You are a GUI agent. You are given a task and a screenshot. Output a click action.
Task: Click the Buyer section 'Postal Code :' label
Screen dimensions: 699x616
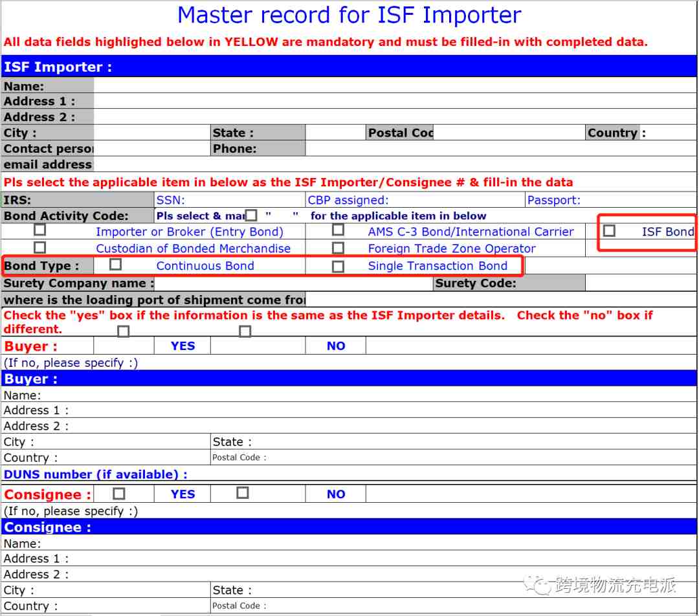click(239, 457)
